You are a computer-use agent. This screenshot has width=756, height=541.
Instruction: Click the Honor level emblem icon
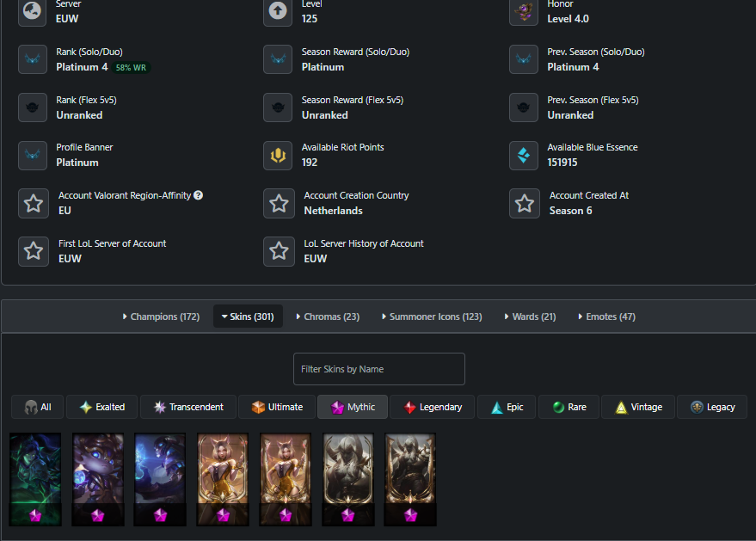(x=524, y=11)
